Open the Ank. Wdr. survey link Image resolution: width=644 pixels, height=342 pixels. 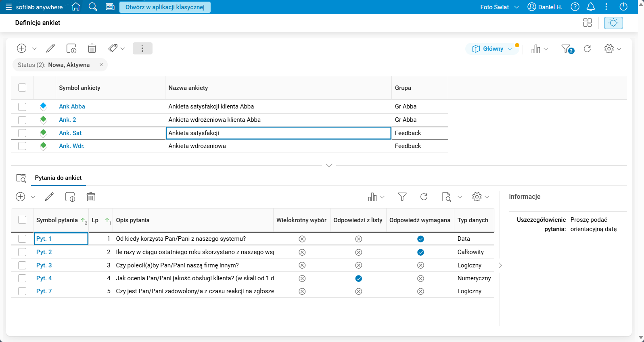(71, 146)
